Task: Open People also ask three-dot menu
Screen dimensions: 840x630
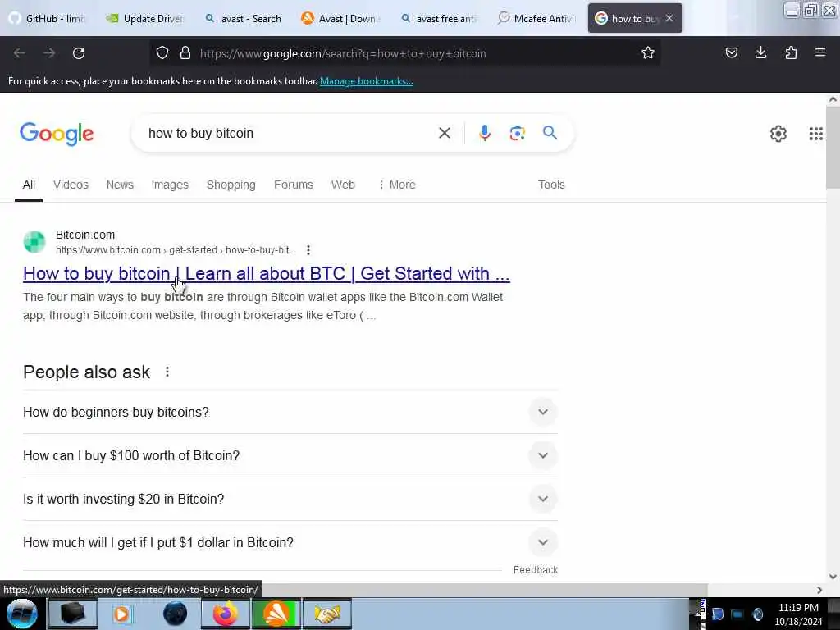Action: (x=167, y=372)
